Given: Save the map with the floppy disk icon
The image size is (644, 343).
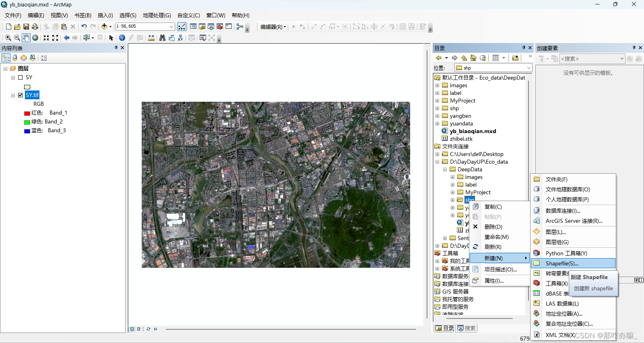Looking at the screenshot, I should pyautogui.click(x=26, y=27).
